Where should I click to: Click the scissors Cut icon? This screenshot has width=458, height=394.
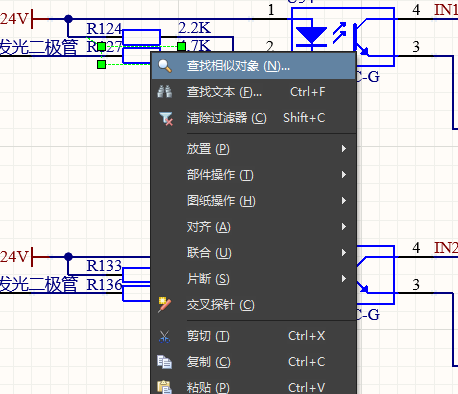tap(164, 336)
